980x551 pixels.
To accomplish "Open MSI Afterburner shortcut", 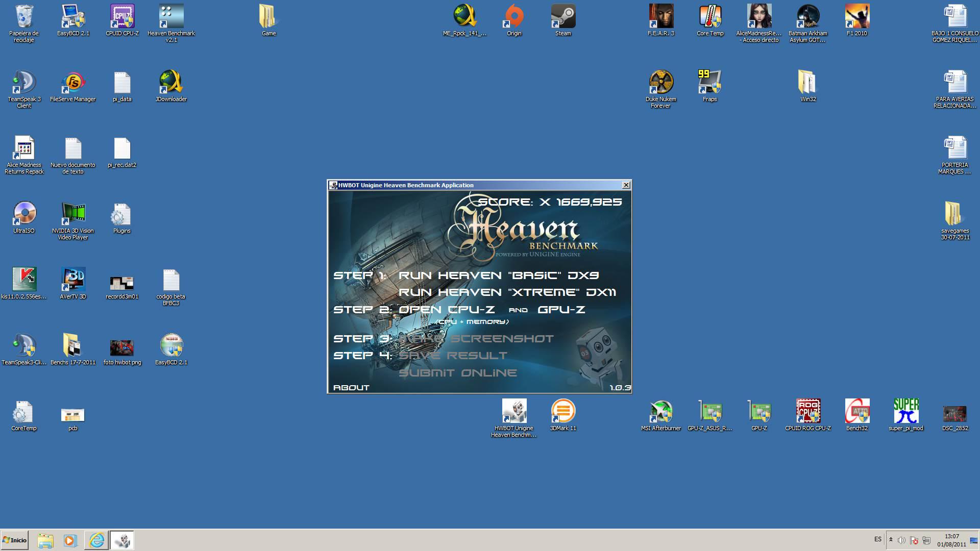I will (661, 415).
